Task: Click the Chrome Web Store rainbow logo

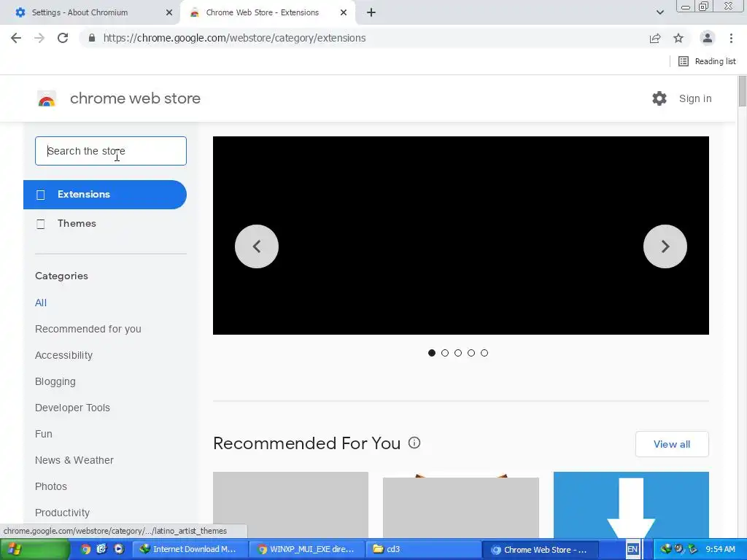Action: click(x=47, y=99)
